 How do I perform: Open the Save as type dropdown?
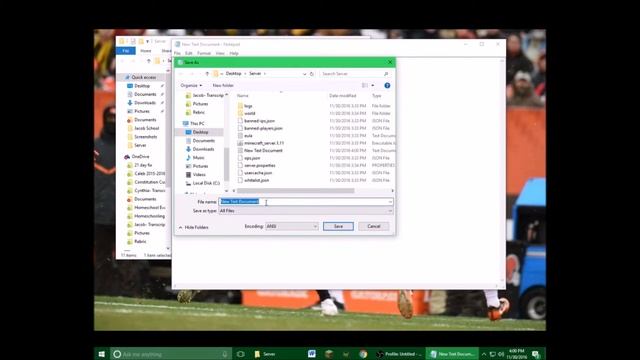pos(306,211)
